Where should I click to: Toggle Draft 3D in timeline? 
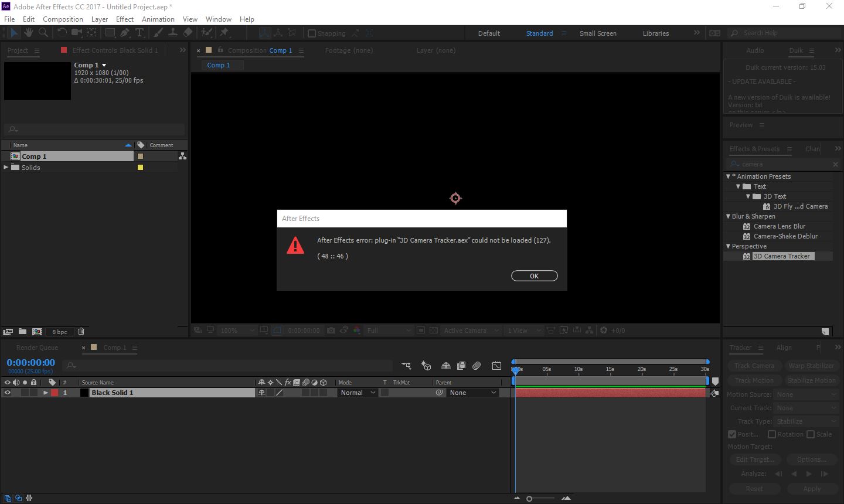426,366
